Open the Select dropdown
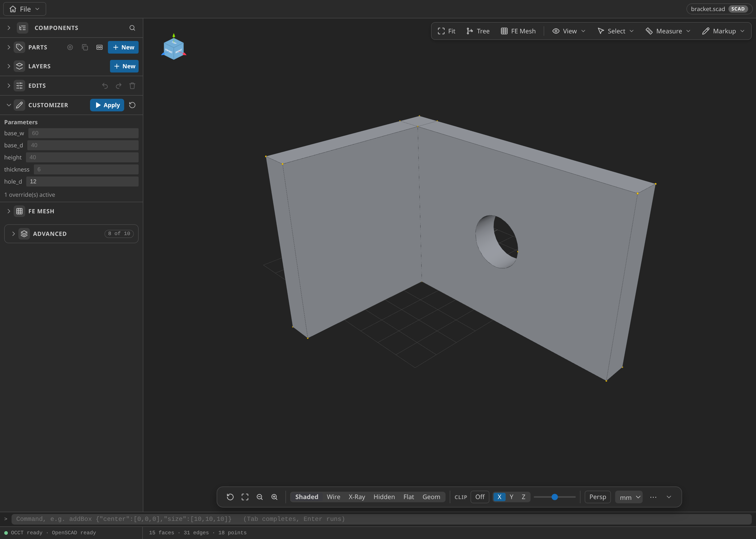The image size is (756, 539). 616,31
